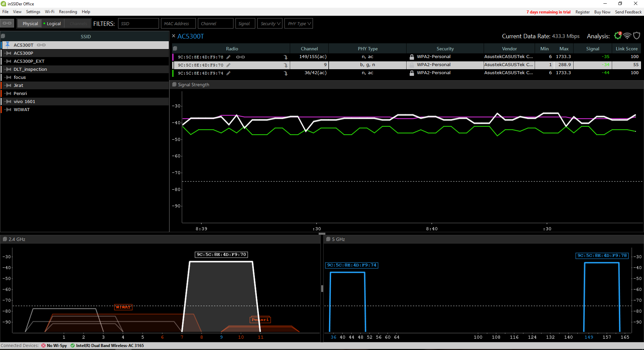Click the Send Feedback link

click(628, 12)
